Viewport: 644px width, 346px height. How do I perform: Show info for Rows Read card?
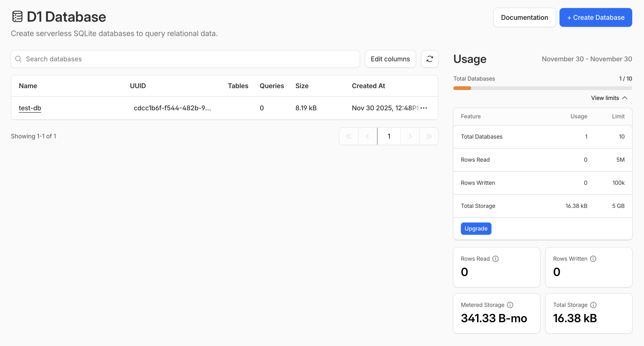pyautogui.click(x=495, y=259)
